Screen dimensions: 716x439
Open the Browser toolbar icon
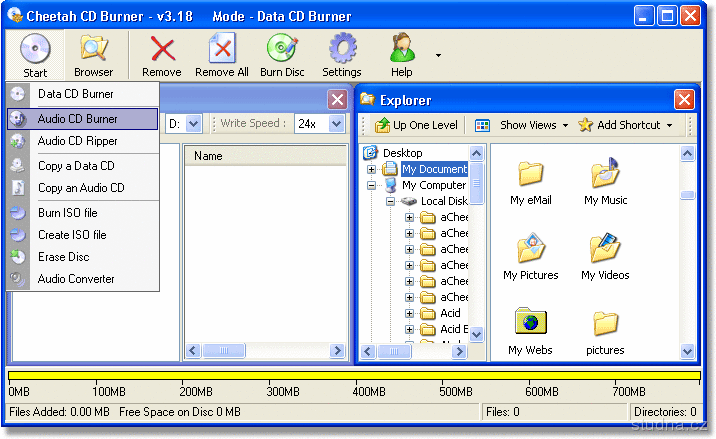point(94,55)
